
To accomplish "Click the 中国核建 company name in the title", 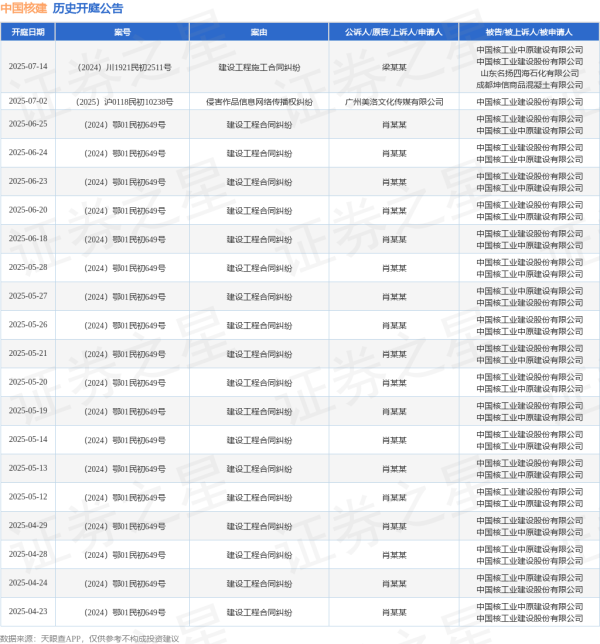I will tap(24, 8).
